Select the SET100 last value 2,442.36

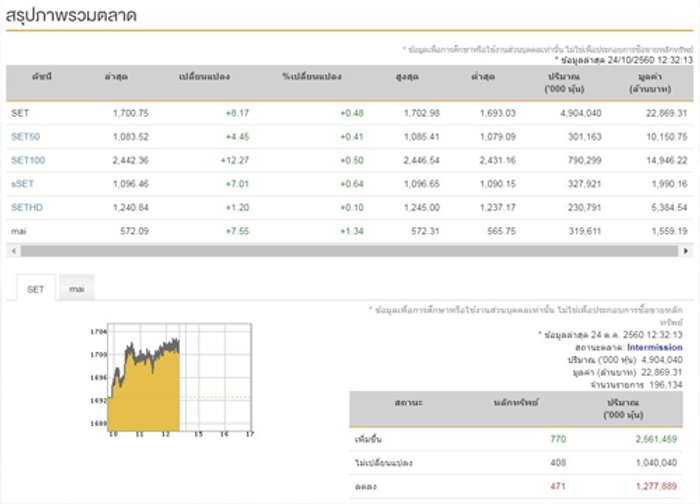click(131, 160)
